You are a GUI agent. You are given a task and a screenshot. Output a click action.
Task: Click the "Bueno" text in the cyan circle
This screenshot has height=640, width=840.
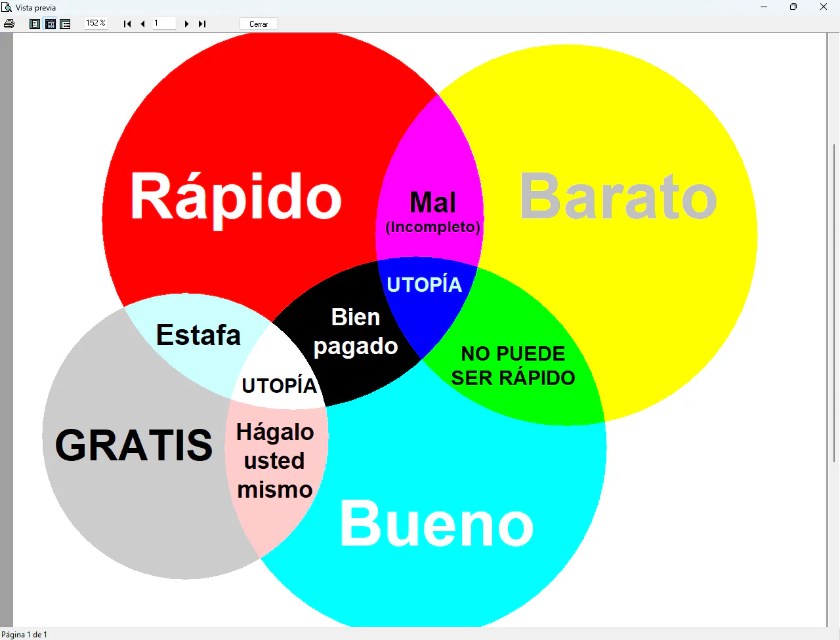click(x=436, y=523)
